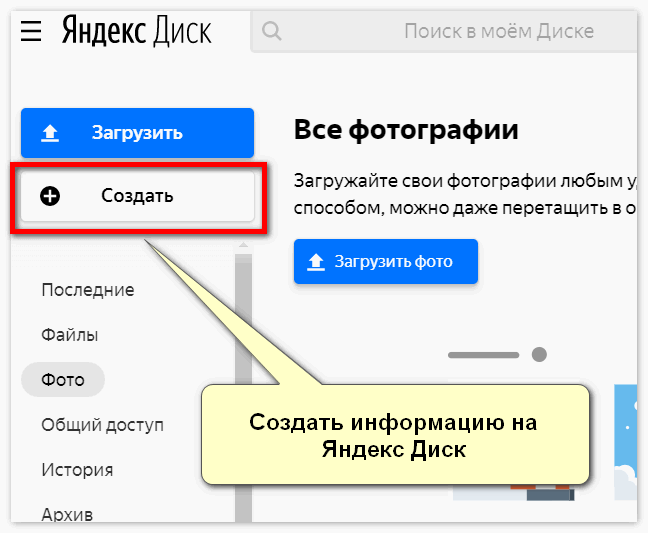
Task: Click the Все фотографии heading
Action: click(x=406, y=130)
